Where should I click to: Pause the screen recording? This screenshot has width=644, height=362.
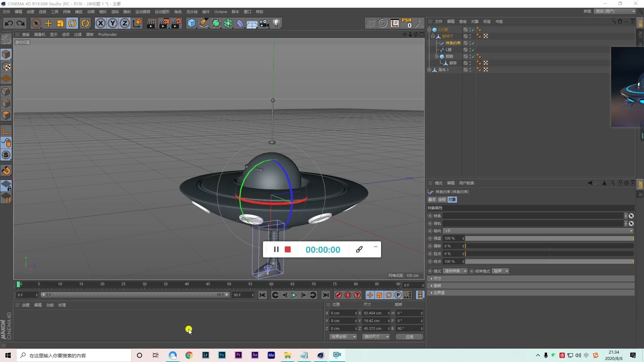276,249
